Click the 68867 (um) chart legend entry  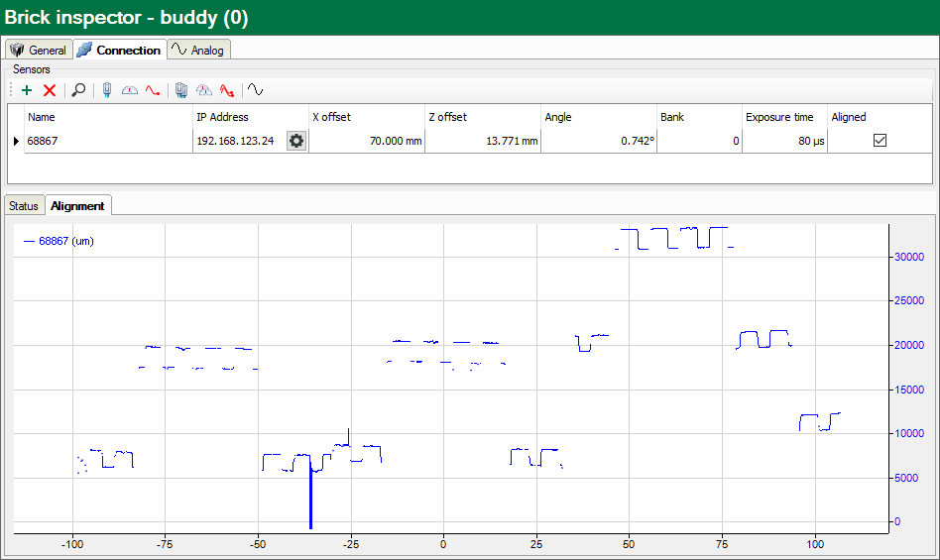(59, 241)
